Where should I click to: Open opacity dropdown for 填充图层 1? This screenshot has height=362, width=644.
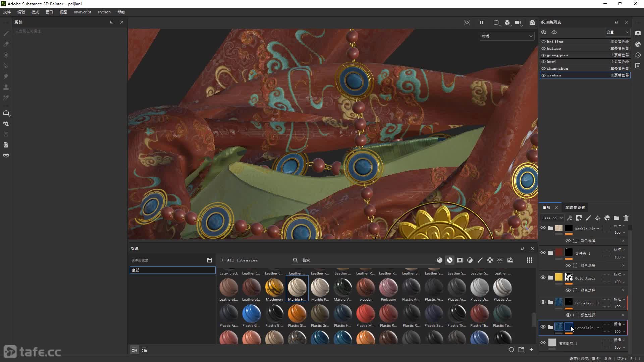(x=620, y=348)
